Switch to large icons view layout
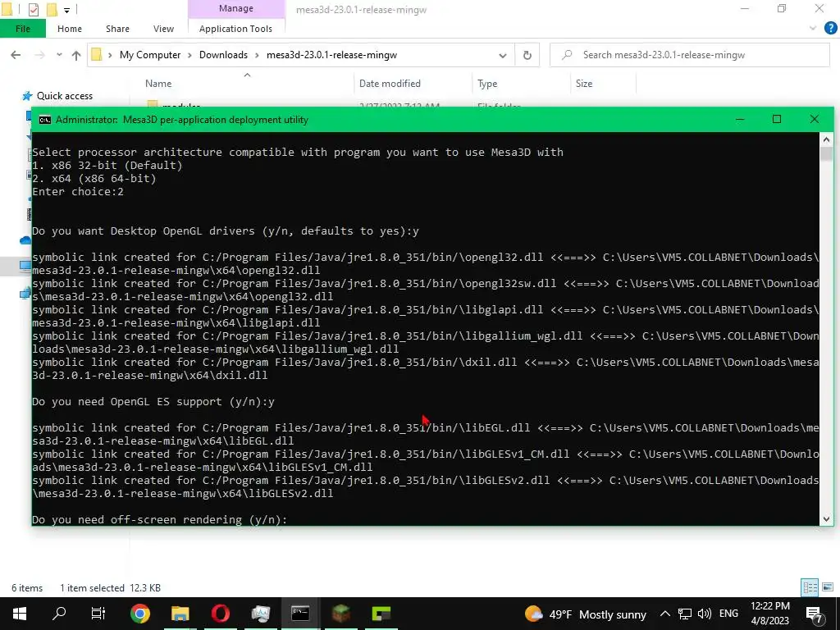This screenshot has height=630, width=840. pyautogui.click(x=828, y=587)
